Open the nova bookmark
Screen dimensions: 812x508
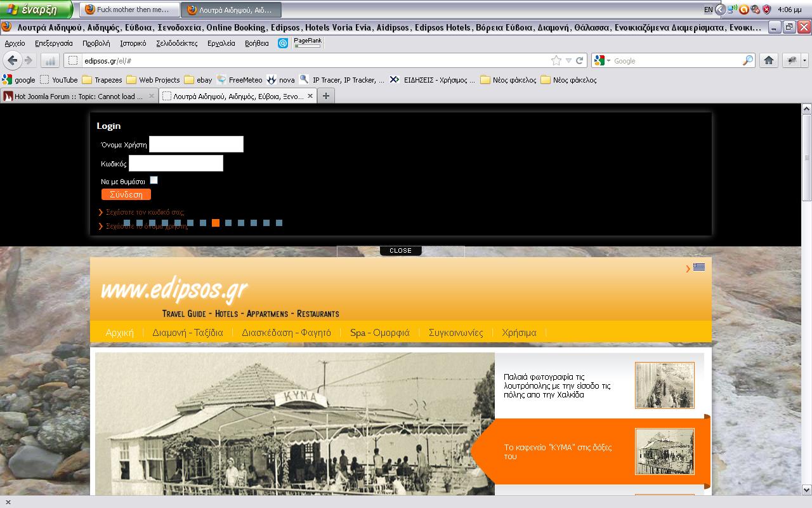[280, 79]
